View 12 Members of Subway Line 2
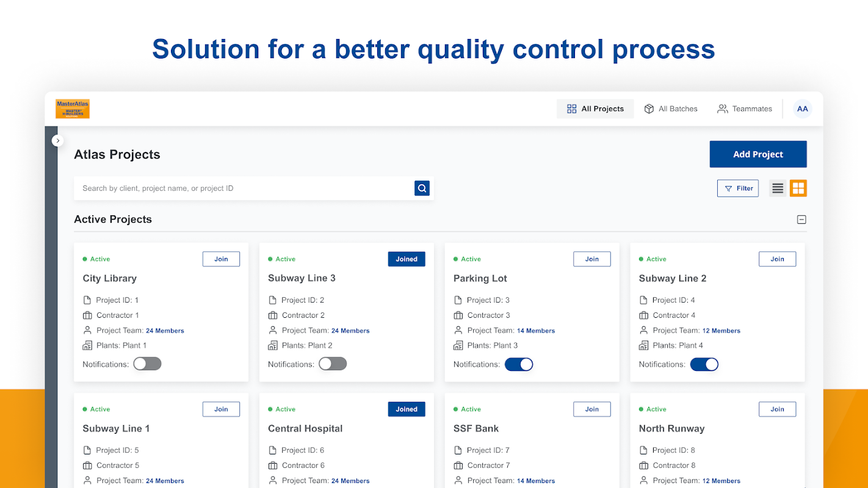 (x=722, y=331)
